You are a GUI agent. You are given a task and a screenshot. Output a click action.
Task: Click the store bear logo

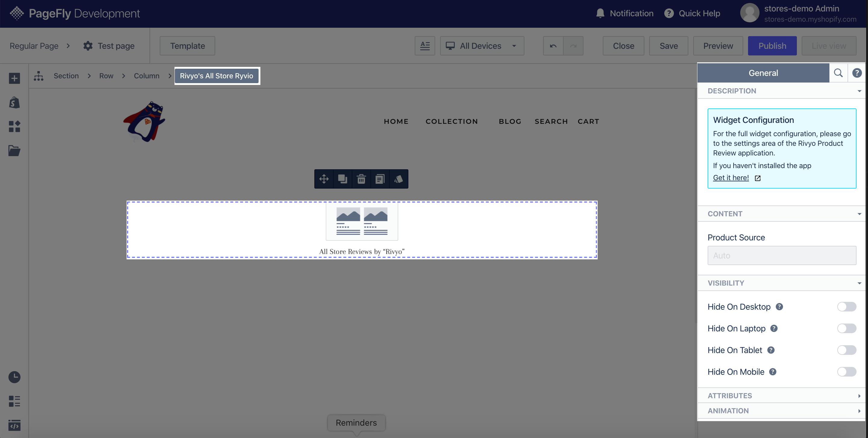click(145, 121)
